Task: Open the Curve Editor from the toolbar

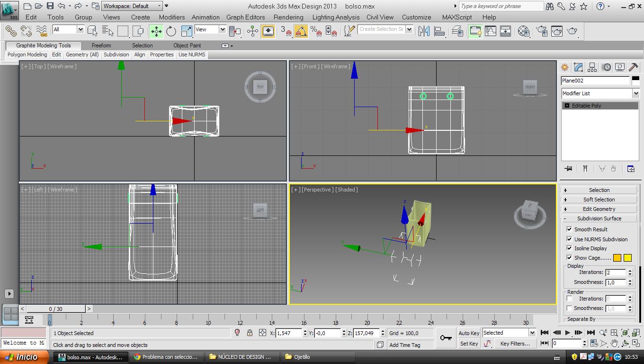Action: [491, 31]
